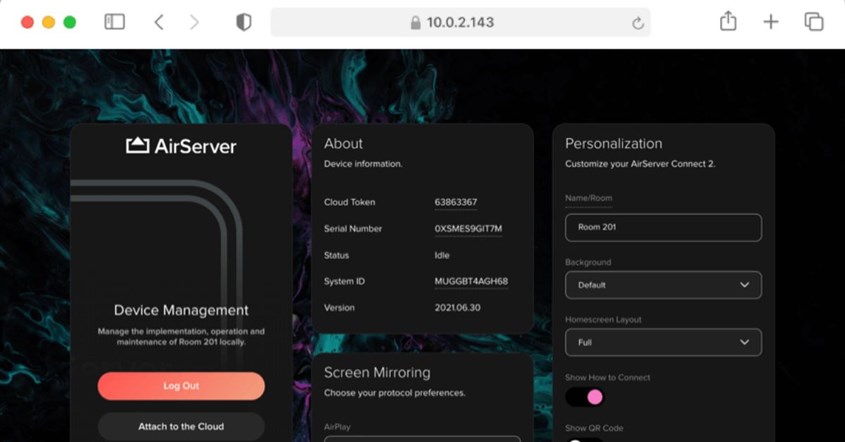Reload the page with refresh icon
Viewport: 845px width, 442px height.
(x=638, y=23)
